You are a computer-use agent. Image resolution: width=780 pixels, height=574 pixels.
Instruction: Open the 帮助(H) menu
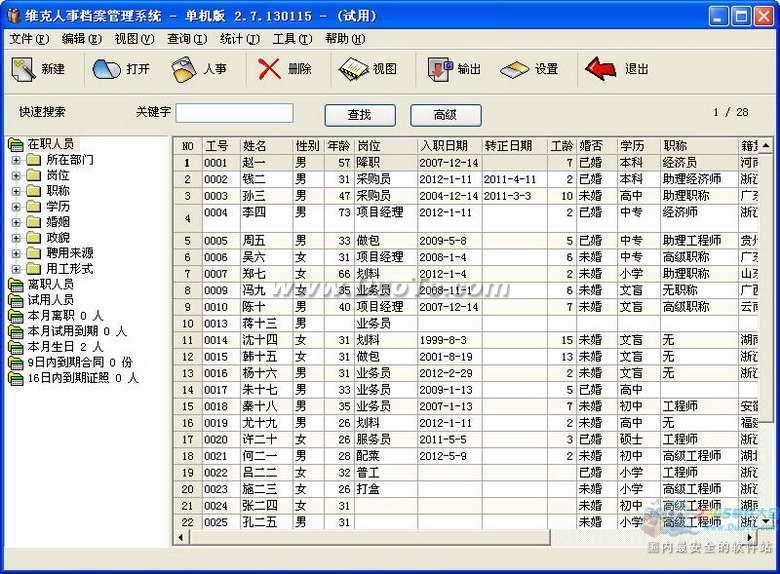(345, 39)
